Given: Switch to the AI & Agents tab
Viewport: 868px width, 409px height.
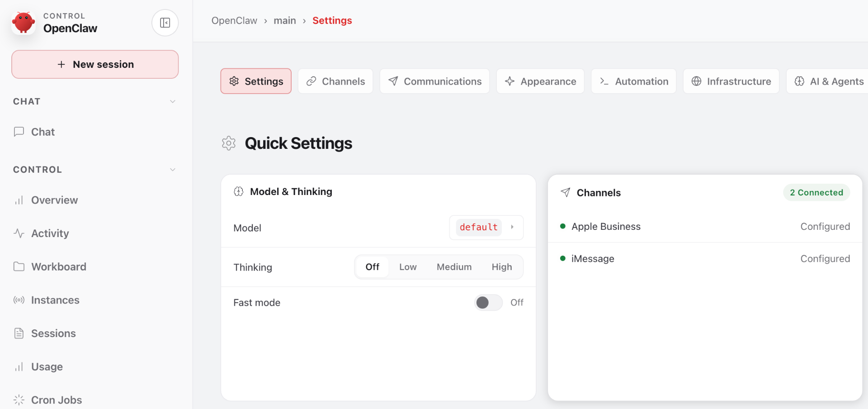Looking at the screenshot, I should [827, 81].
